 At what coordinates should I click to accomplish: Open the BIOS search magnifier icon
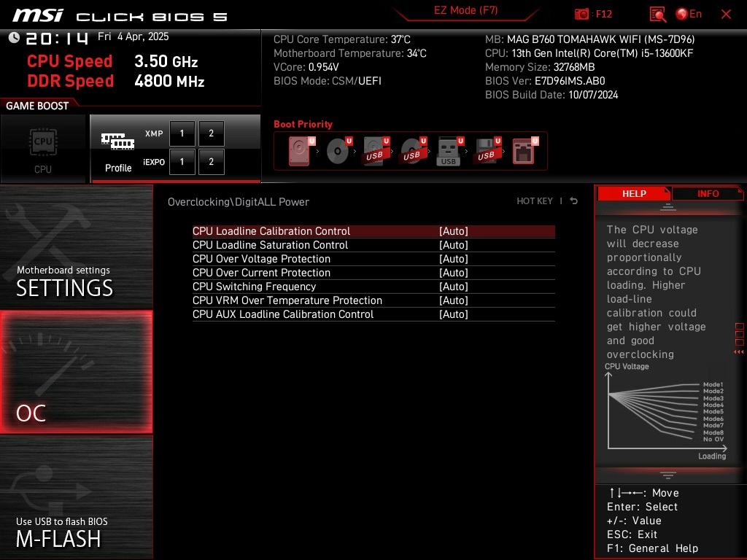pos(658,15)
